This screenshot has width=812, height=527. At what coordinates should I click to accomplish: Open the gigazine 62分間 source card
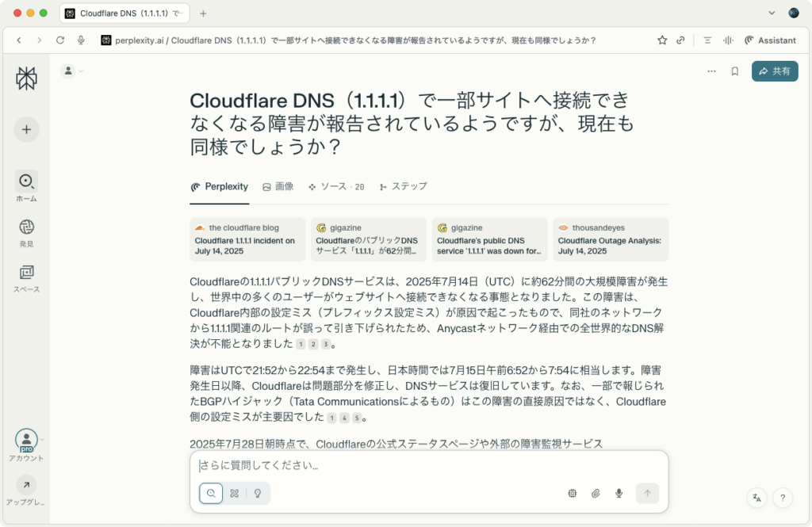(x=369, y=239)
